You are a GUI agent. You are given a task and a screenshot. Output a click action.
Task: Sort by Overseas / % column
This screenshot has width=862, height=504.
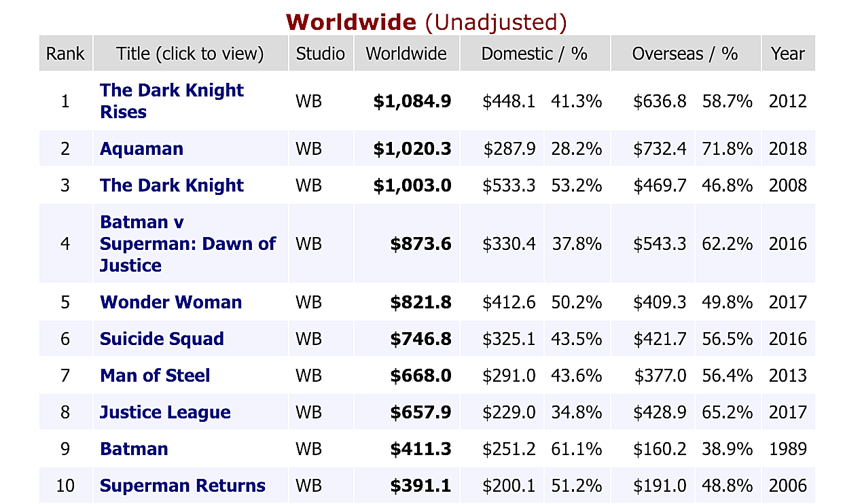click(685, 54)
